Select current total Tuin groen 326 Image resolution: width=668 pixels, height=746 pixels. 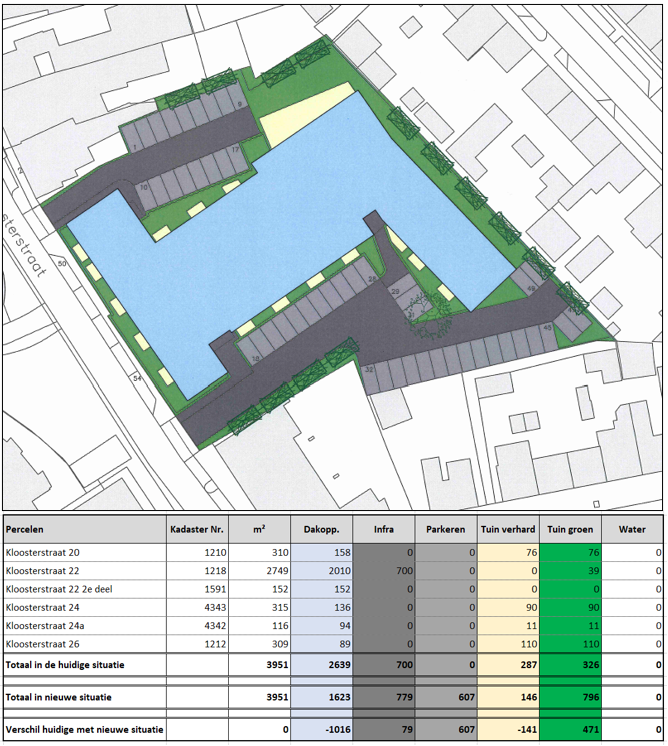[x=591, y=665]
